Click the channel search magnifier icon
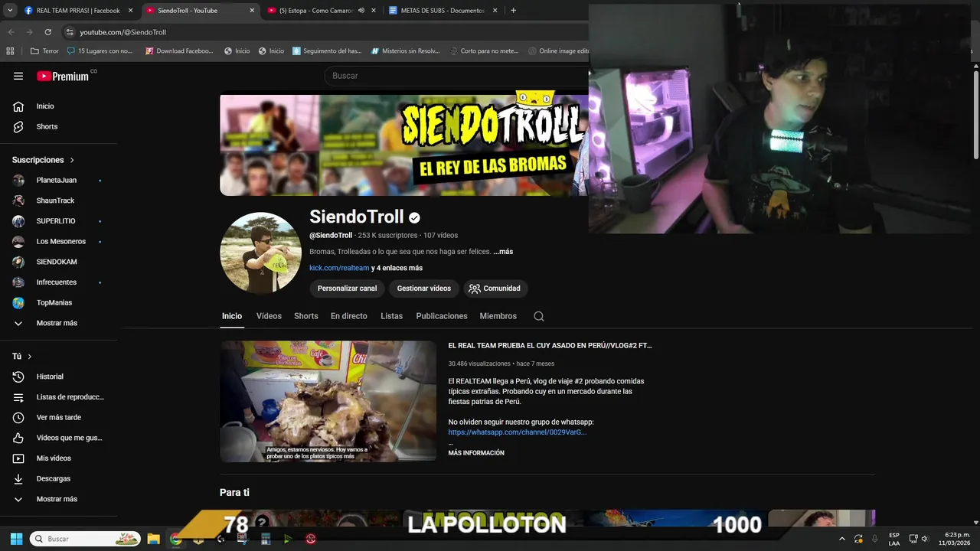980x551 pixels. coord(539,316)
